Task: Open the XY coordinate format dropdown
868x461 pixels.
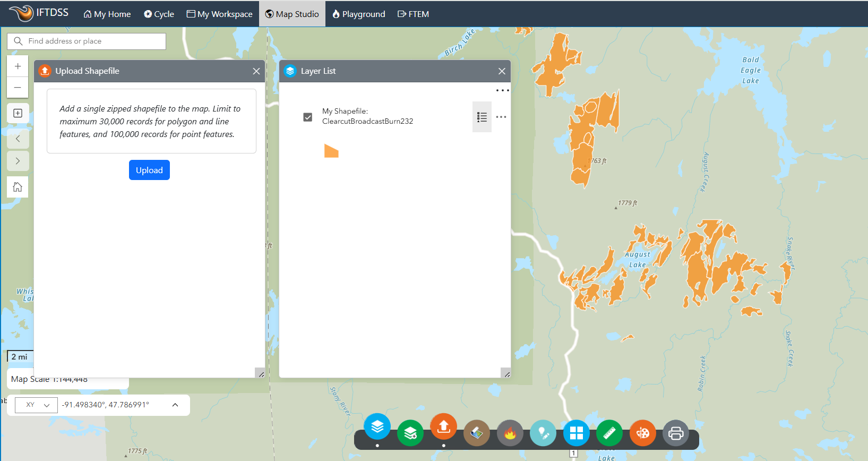Action: 36,405
